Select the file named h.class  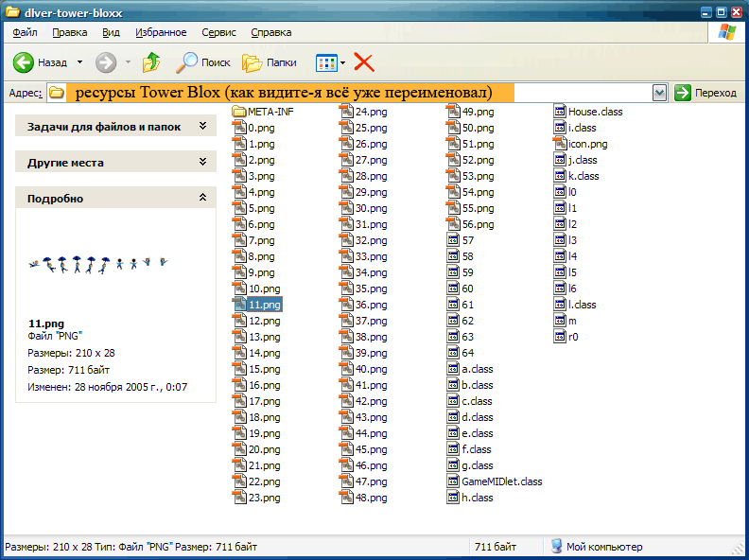point(478,498)
